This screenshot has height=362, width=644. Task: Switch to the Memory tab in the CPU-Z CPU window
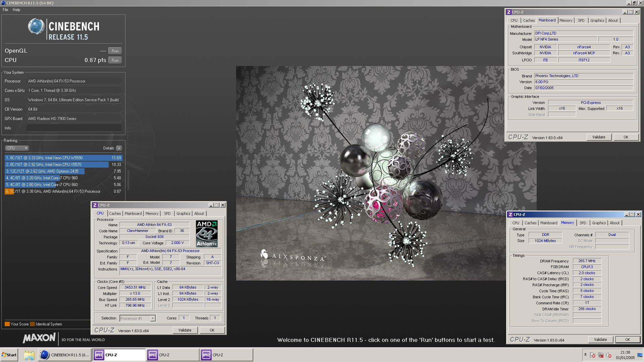[x=152, y=214]
